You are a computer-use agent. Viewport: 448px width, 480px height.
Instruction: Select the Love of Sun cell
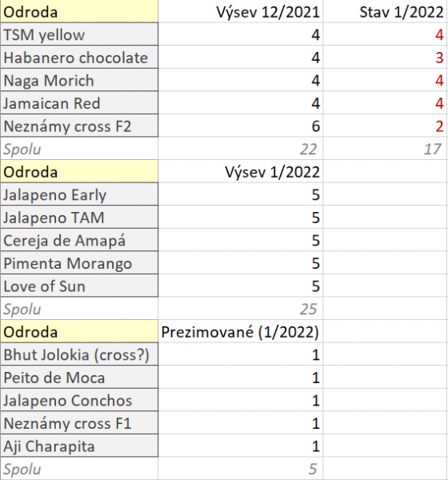pyautogui.click(x=79, y=286)
